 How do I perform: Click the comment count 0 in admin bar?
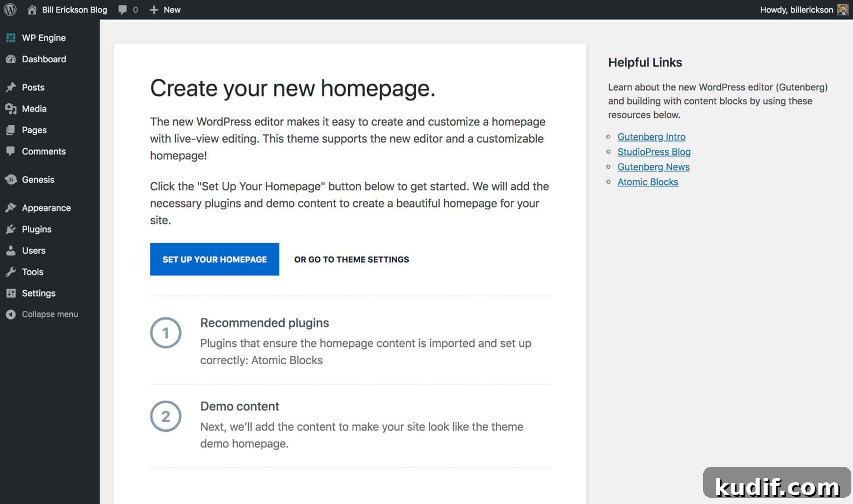point(136,10)
